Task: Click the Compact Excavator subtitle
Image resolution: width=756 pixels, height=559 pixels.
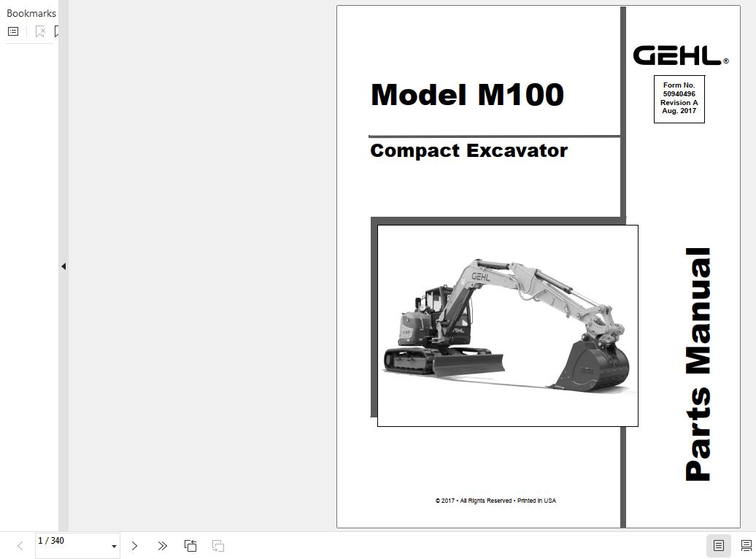Action: pyautogui.click(x=468, y=150)
